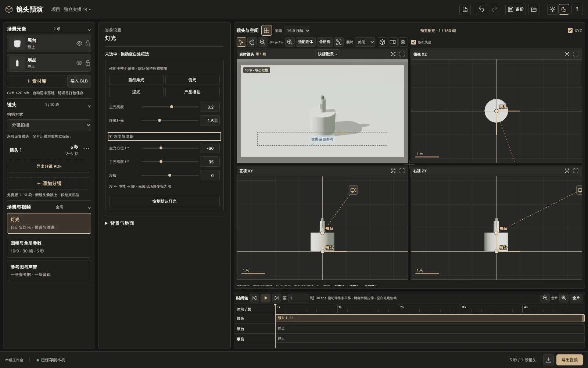Toggle the four-view grid layout icon
The height and width of the screenshot is (368, 588).
pyautogui.click(x=267, y=31)
